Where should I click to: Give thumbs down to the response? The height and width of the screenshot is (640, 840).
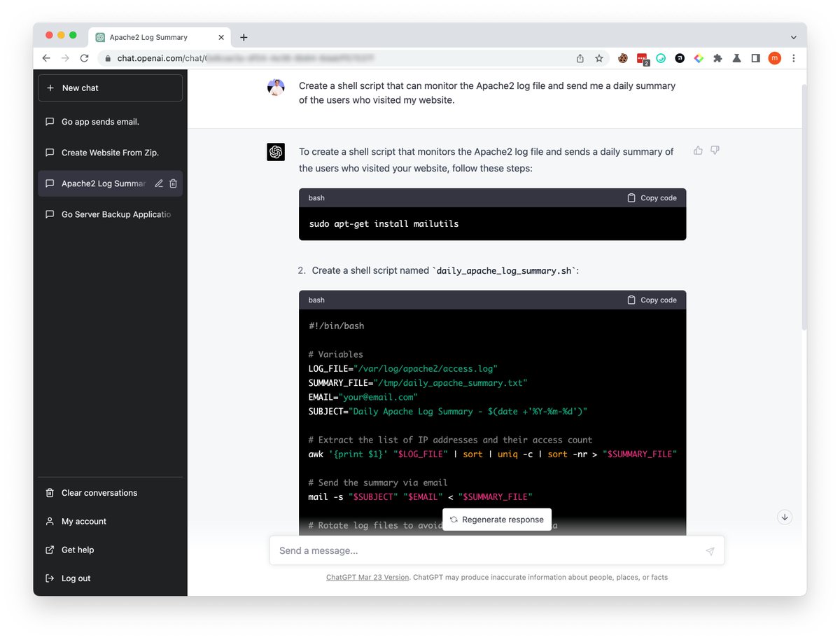point(715,151)
